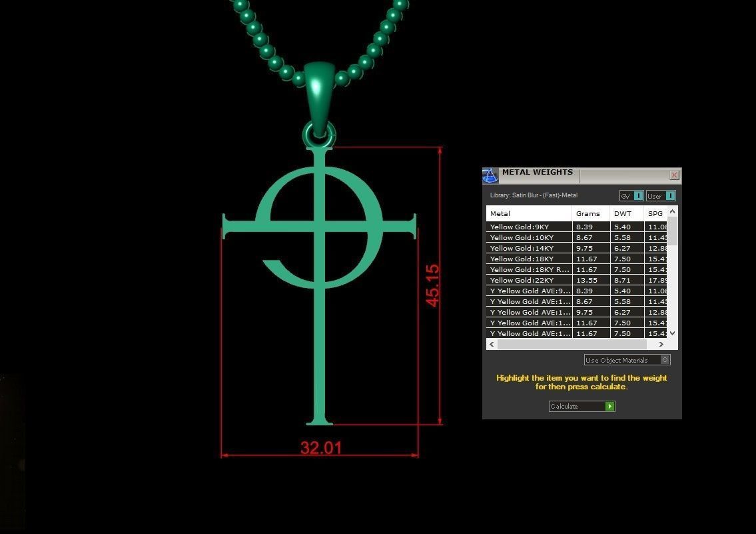Select the pendant bail at chain
Screen dimensions: 756x534
(x=318, y=99)
